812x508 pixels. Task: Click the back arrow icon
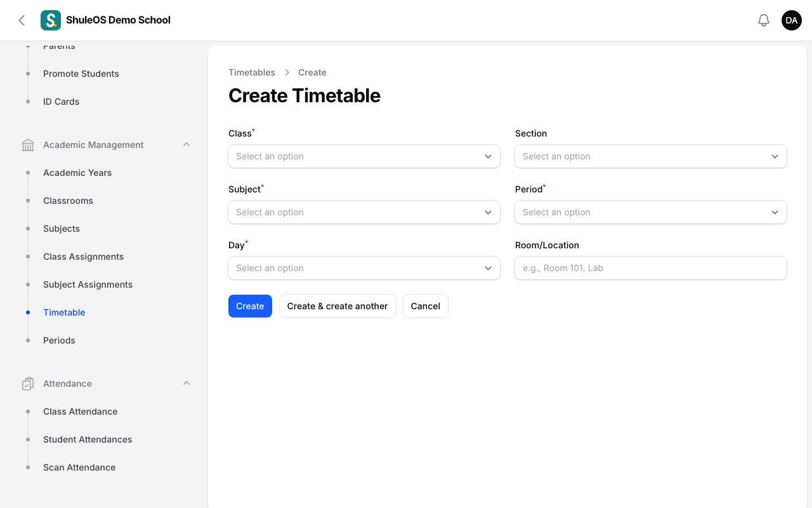pyautogui.click(x=22, y=20)
